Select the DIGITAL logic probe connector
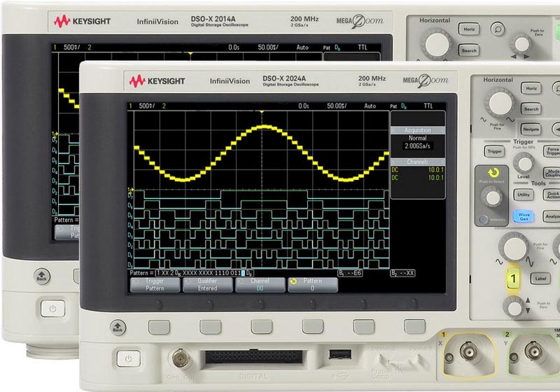Image resolution: width=560 pixels, height=392 pixels. coord(254,357)
